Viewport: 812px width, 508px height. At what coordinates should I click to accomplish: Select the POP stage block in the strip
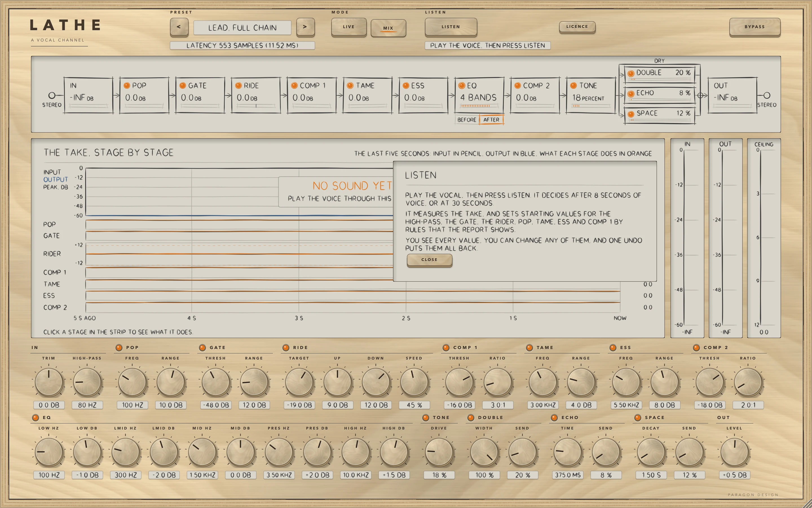coord(144,95)
